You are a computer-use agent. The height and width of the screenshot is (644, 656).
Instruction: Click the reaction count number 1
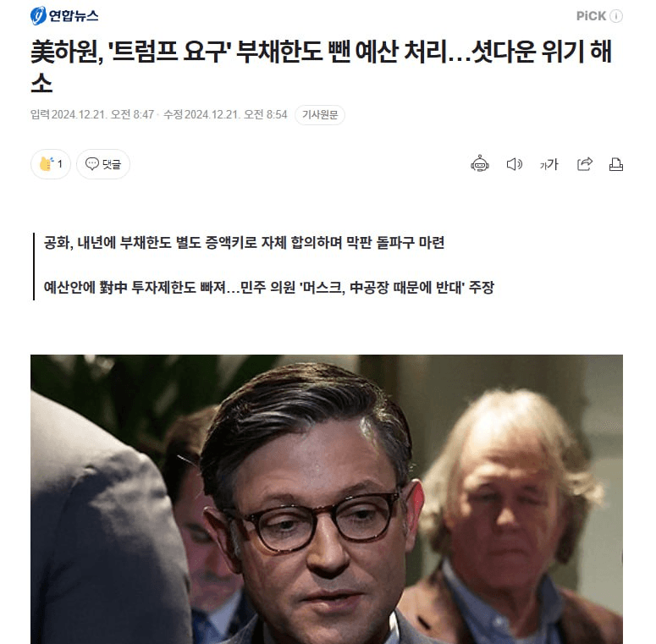(x=60, y=164)
